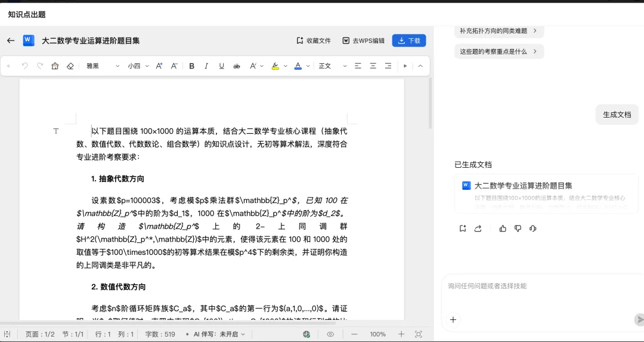The height and width of the screenshot is (342, 644).
Task: Apply strikethrough formatting
Action: [x=236, y=66]
